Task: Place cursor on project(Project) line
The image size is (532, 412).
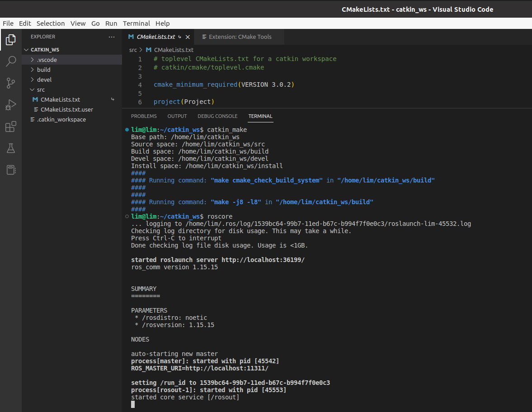Action: pos(184,102)
